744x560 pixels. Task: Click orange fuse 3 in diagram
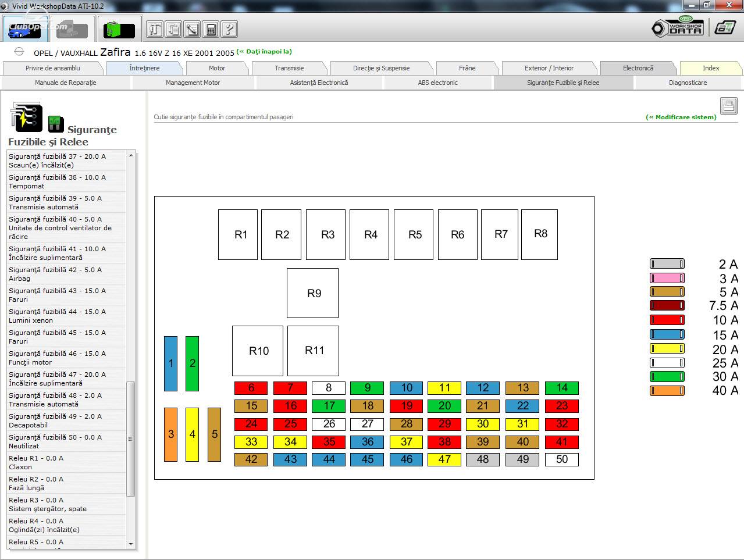(x=170, y=434)
